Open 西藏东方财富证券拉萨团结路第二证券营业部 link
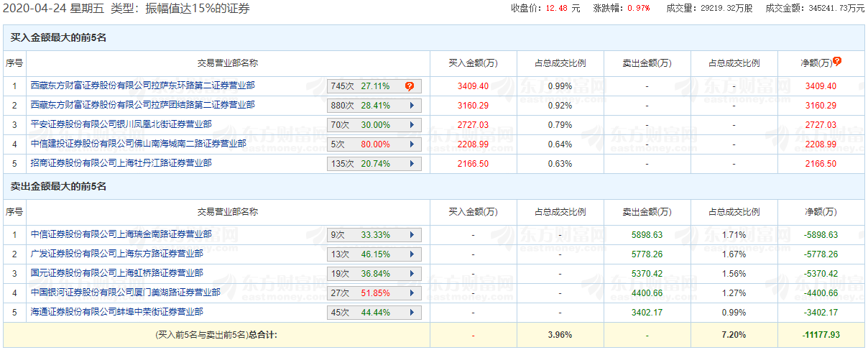Viewport: 868px width, 350px height. [x=142, y=105]
